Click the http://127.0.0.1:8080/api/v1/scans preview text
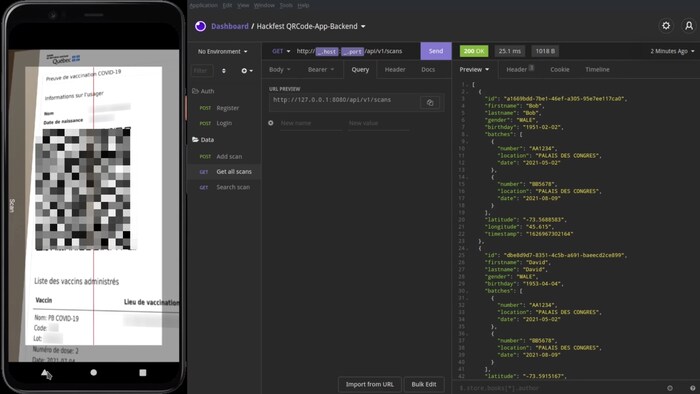 (x=332, y=100)
